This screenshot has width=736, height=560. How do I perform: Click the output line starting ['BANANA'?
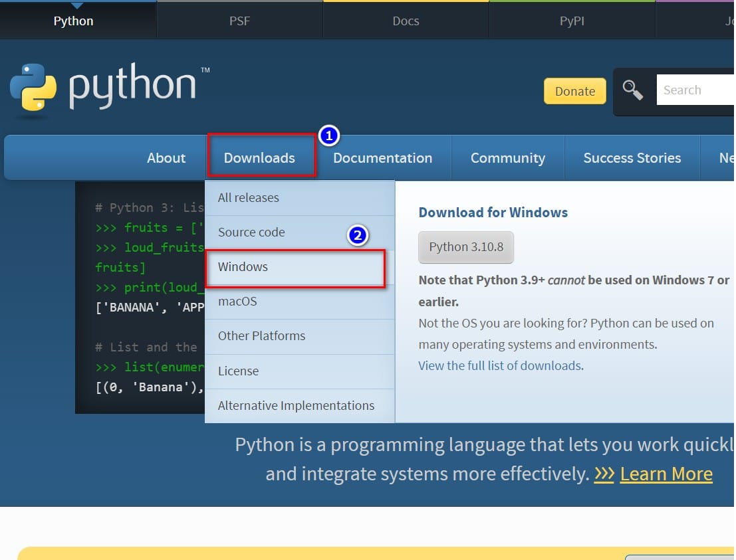coord(150,308)
